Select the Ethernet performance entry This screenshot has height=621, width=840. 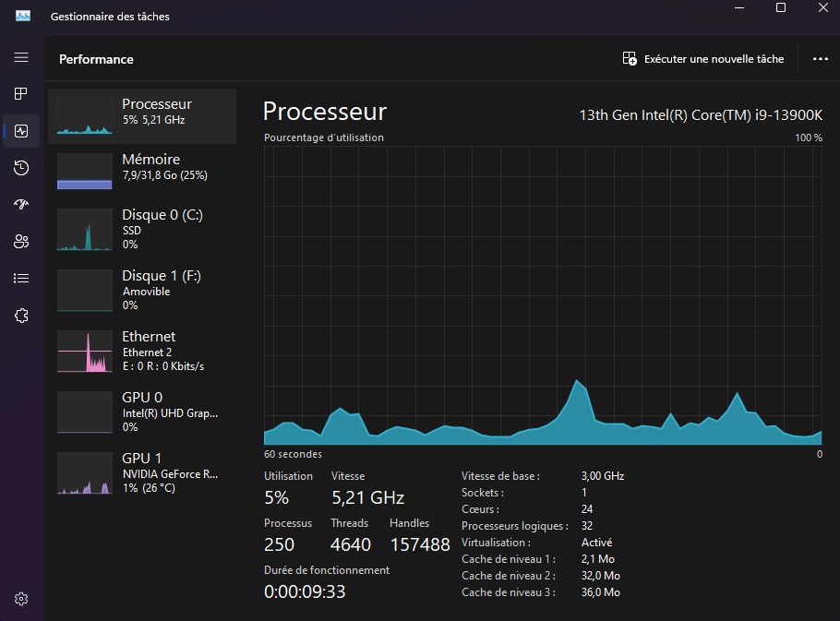142,352
